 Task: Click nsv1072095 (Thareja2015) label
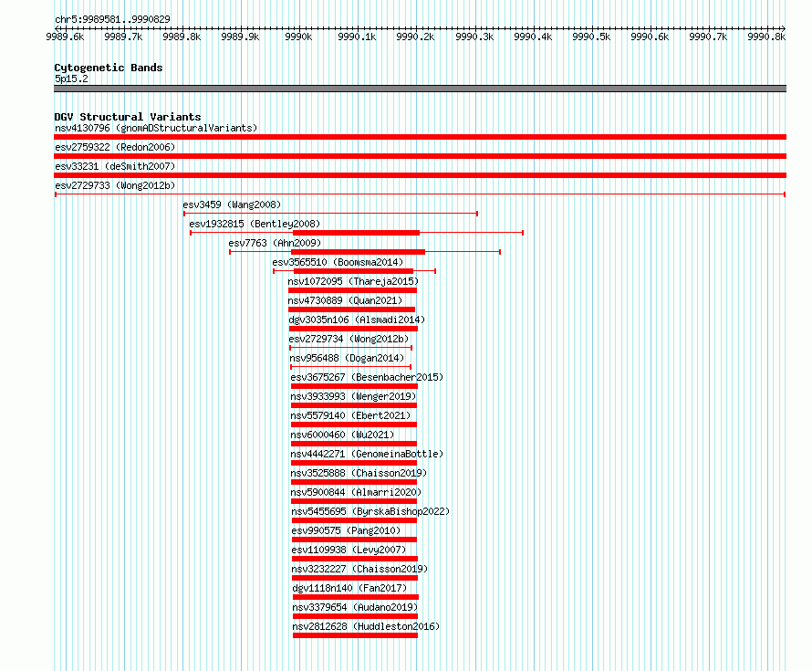point(353,281)
